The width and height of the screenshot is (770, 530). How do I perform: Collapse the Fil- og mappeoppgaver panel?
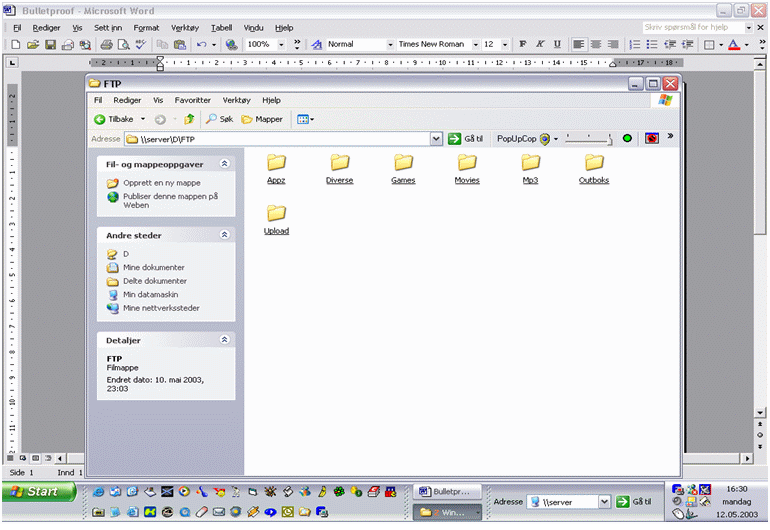tap(224, 163)
